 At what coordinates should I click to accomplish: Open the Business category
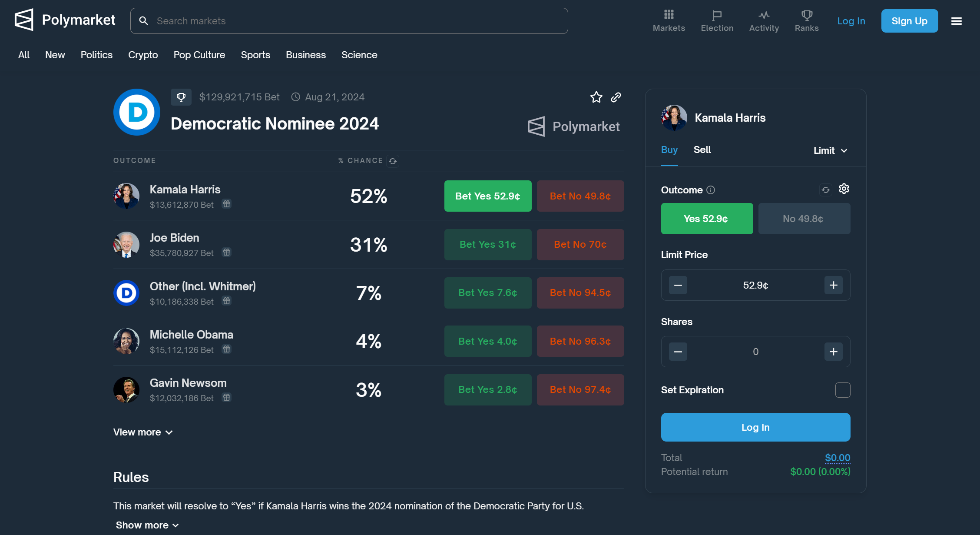click(x=305, y=55)
